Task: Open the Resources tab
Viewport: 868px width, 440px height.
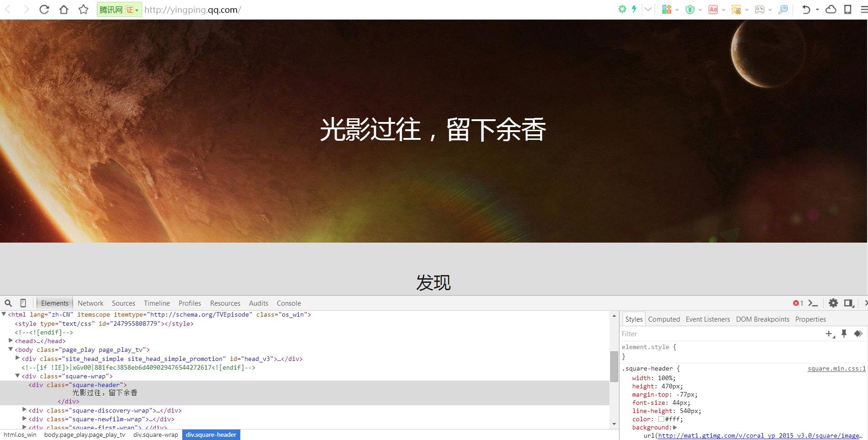Action: 225,303
